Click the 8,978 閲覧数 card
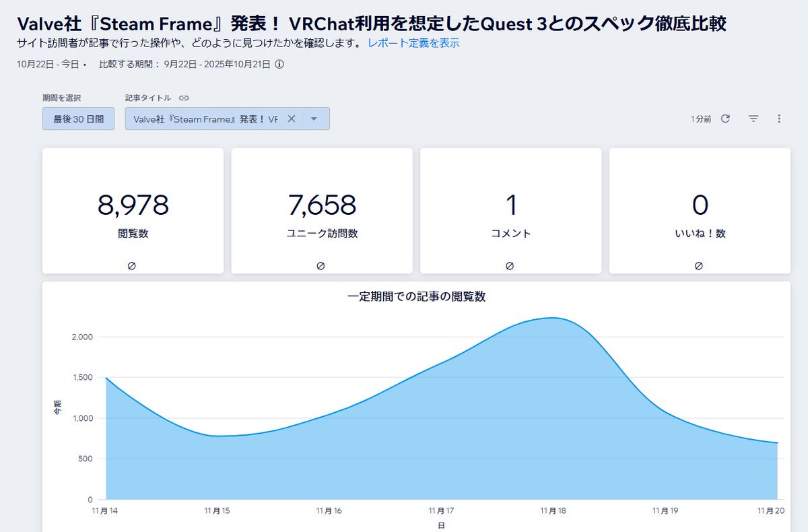Screen dimensions: 808x532 point(133,211)
